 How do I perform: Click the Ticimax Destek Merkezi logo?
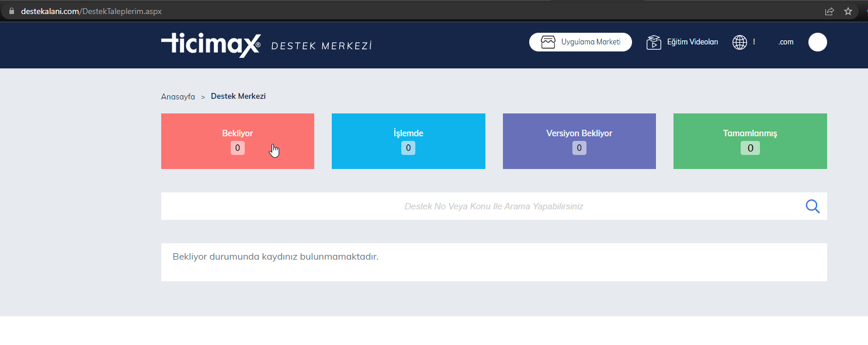coord(266,45)
